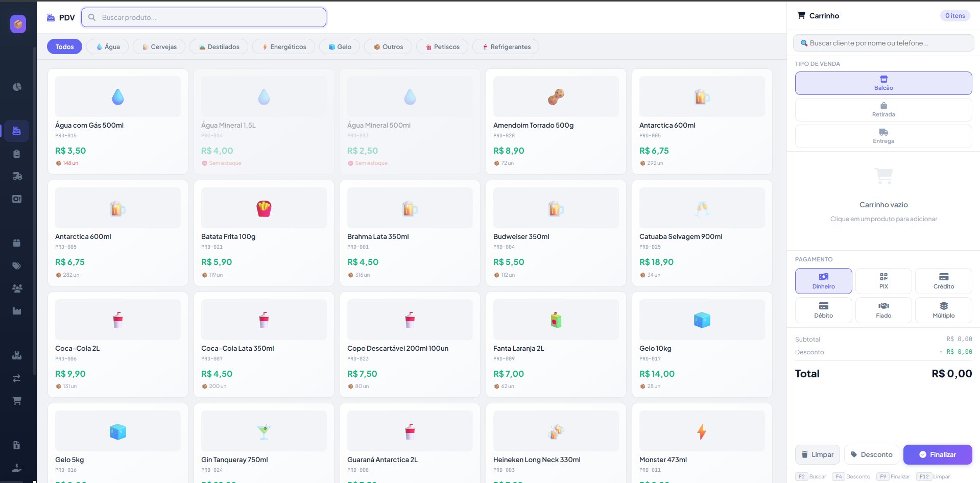Filter products by Energéticos category

283,46
